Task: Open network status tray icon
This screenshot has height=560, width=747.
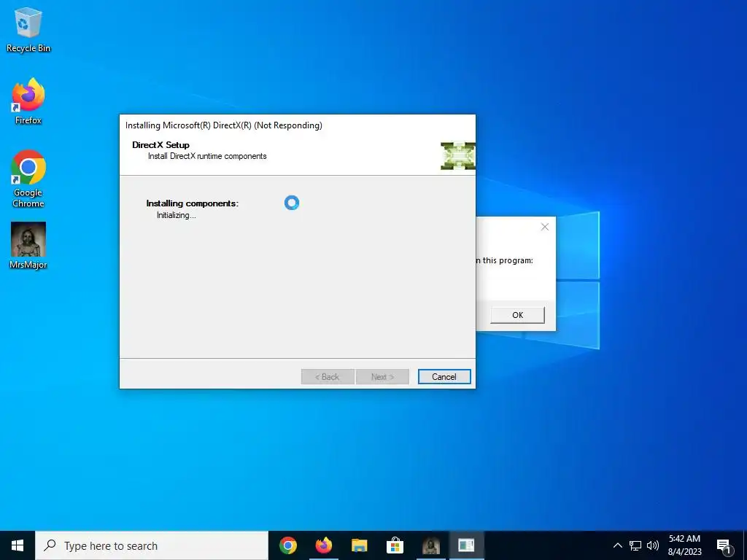Action: click(635, 545)
